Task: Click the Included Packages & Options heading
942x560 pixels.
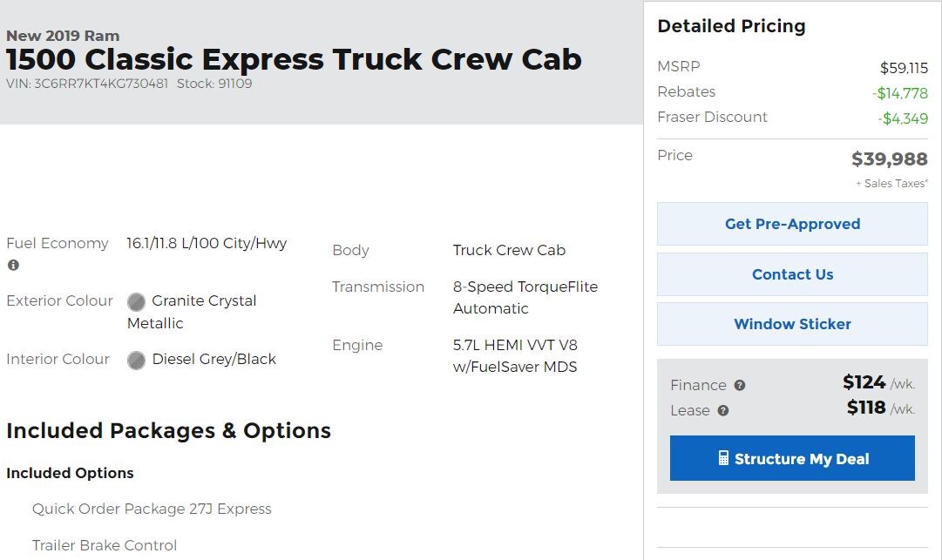Action: pos(168,431)
